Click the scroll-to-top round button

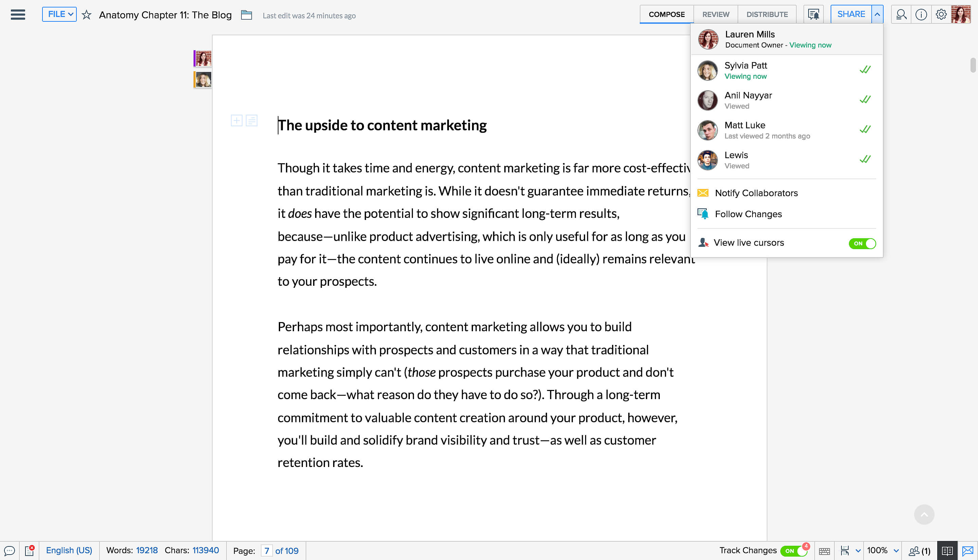click(924, 514)
